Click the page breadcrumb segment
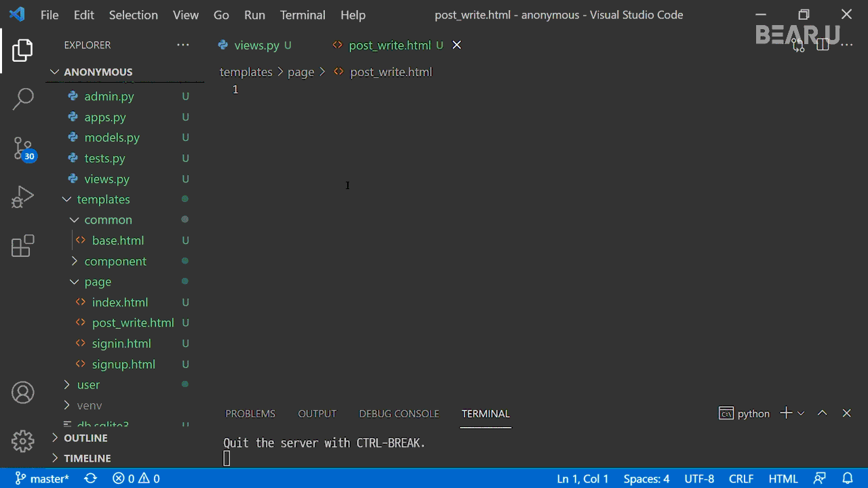 click(x=300, y=72)
